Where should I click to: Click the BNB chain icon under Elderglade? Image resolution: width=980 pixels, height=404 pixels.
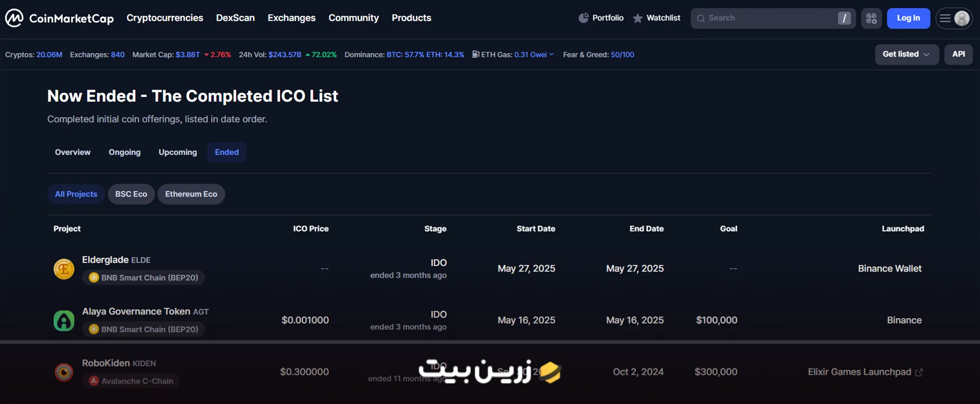(x=93, y=277)
